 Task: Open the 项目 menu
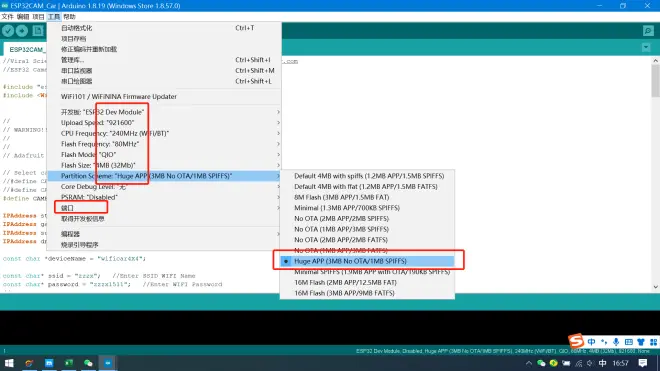(38, 17)
